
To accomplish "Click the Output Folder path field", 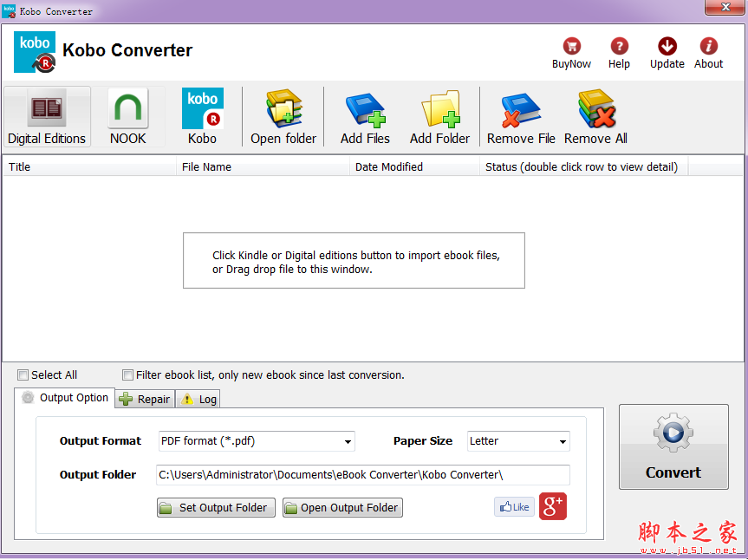I will (x=363, y=475).
